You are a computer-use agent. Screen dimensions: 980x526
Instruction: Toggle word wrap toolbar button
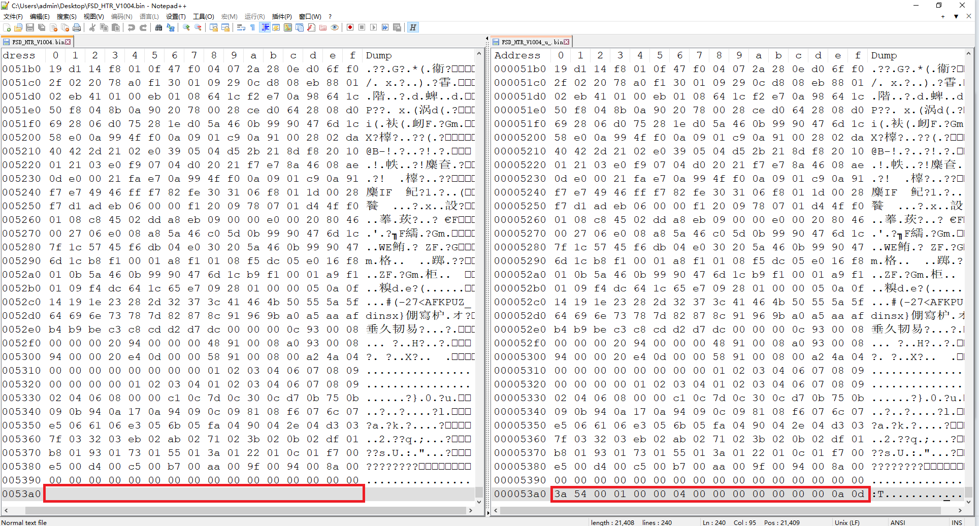click(x=241, y=27)
